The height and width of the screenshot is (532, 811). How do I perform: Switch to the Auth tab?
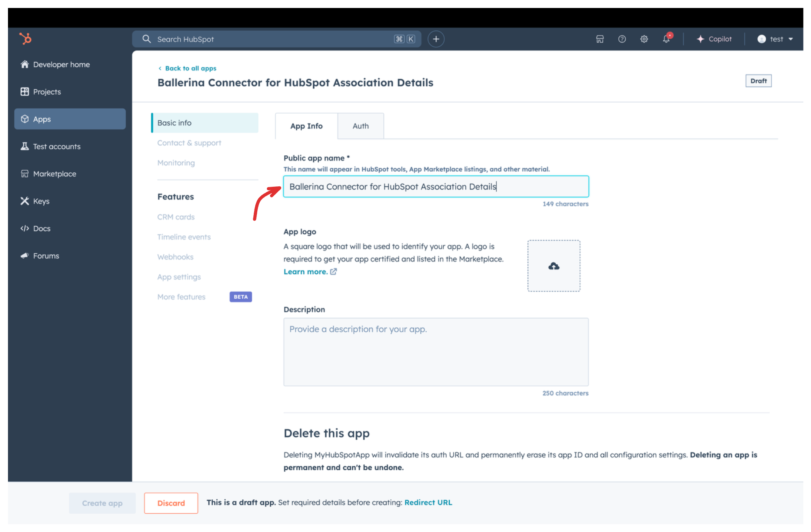coord(360,126)
